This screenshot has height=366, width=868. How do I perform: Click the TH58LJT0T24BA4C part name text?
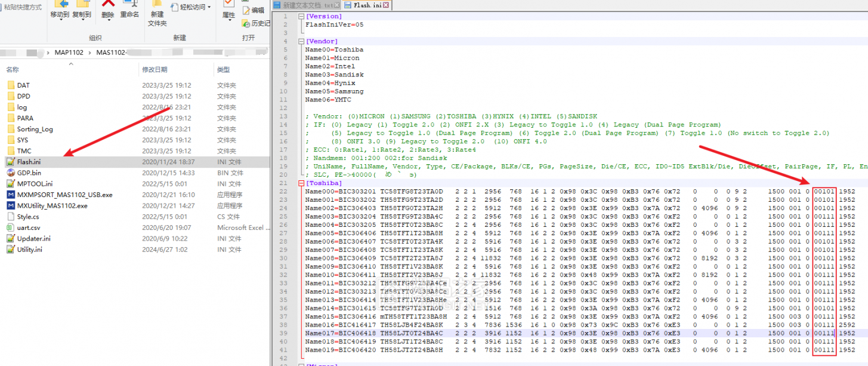click(x=412, y=333)
